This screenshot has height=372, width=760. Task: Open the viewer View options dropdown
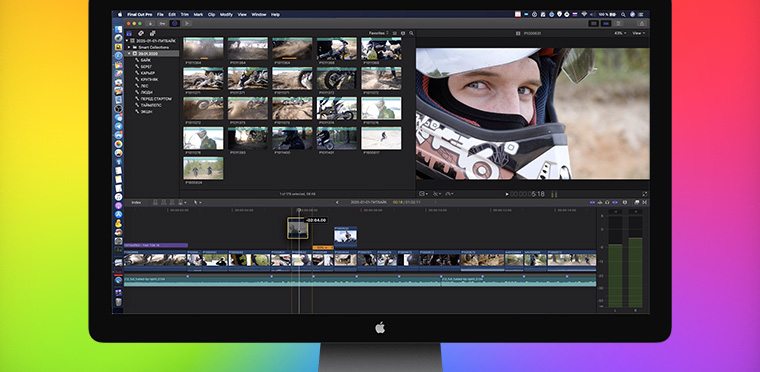(639, 33)
